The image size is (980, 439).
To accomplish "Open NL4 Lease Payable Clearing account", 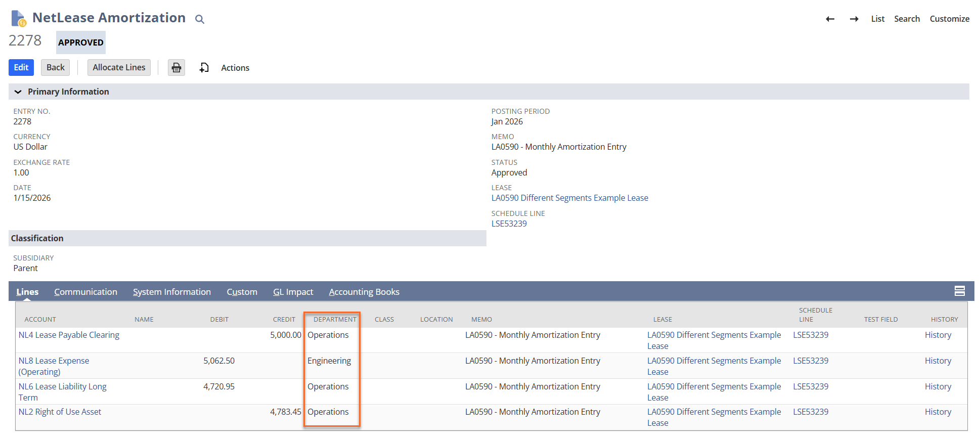I will tap(69, 335).
